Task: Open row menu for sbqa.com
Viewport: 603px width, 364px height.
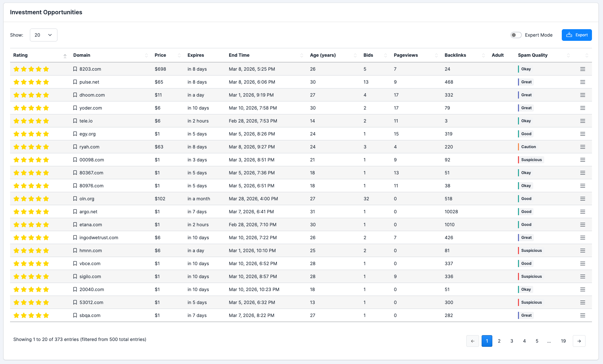Action: pos(583,315)
